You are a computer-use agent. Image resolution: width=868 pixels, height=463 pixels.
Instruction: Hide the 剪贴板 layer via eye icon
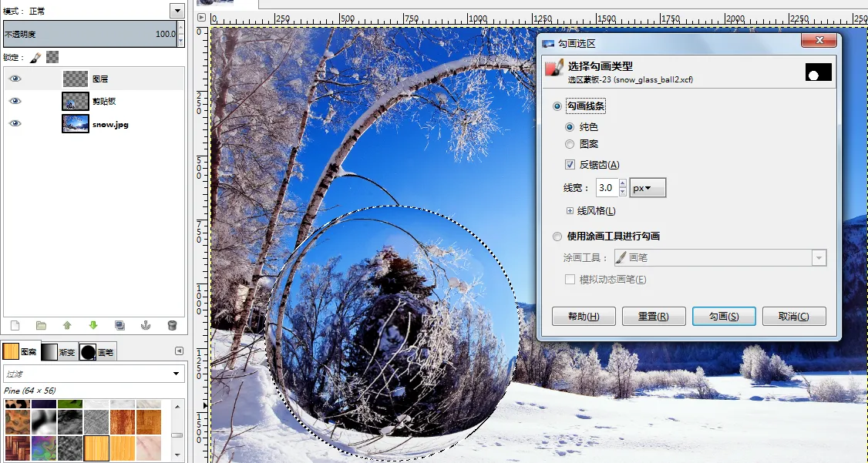click(15, 101)
